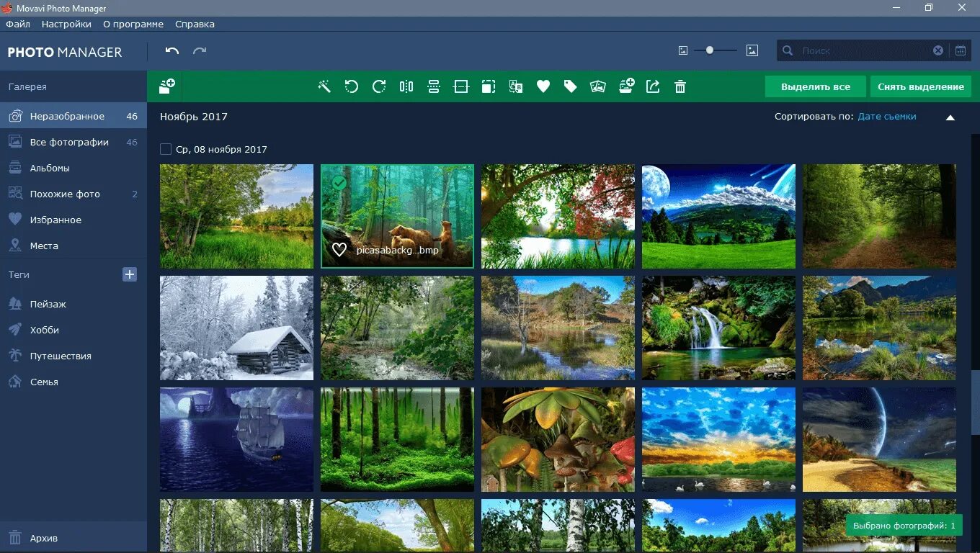Click the trash delete icon in toolbar
Screen dimensions: 980x553
coord(680,86)
